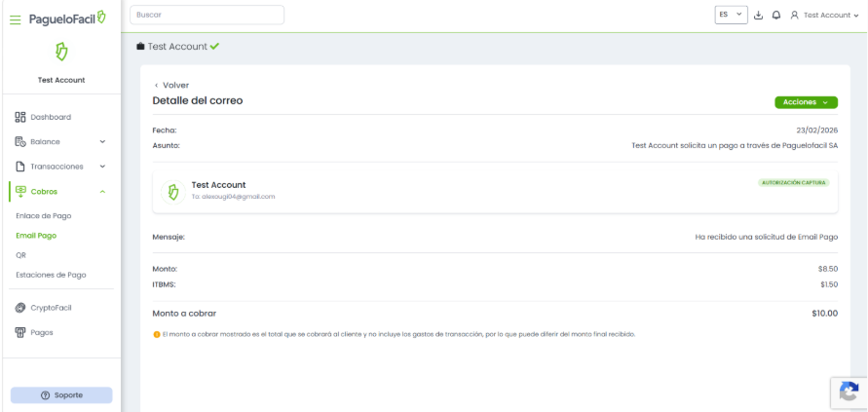The image size is (868, 412).
Task: Open the notifications bell
Action: click(775, 16)
